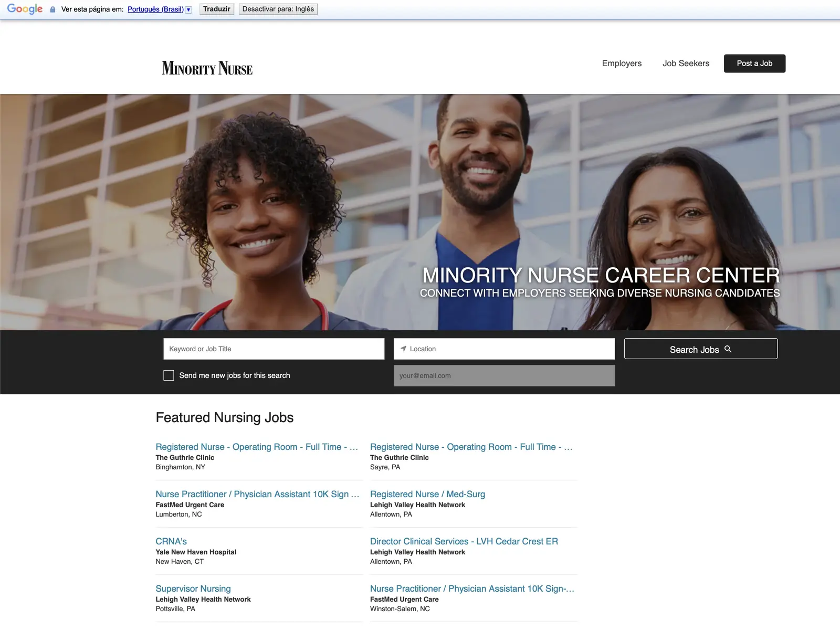Select the Português (Brasil) language link
Image resolution: width=840 pixels, height=630 pixels.
pyautogui.click(x=155, y=9)
